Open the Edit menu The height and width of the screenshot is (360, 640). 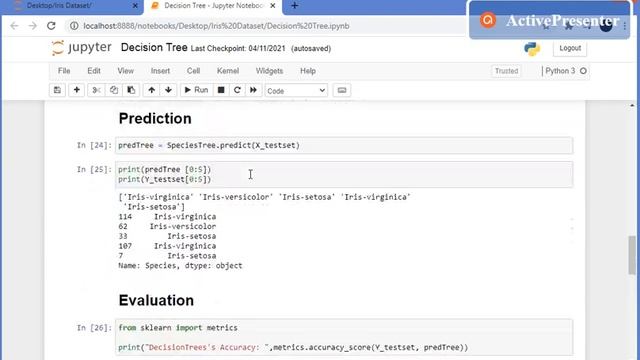click(94, 71)
